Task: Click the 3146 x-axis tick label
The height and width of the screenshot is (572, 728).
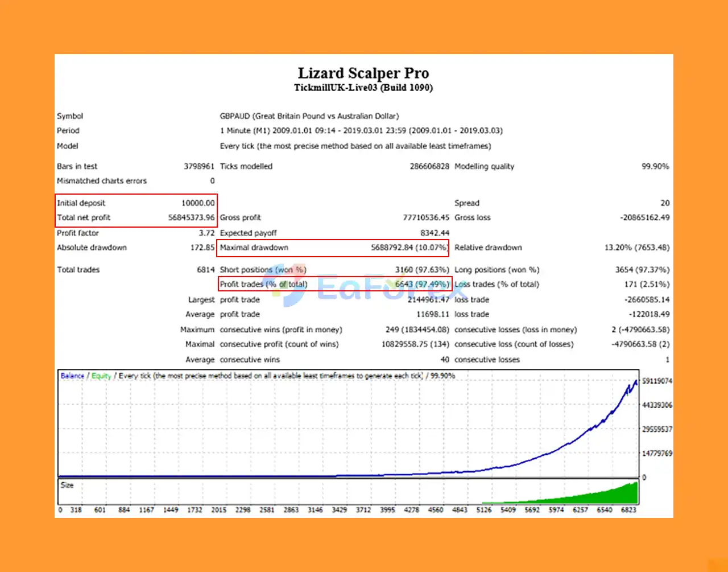Action: [315, 510]
